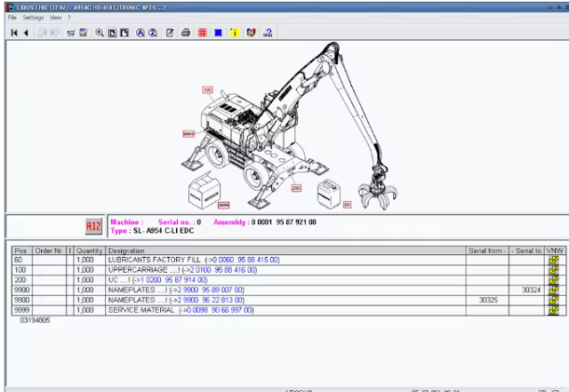This screenshot has width=569, height=392.
Task: Click the Serial from column header
Action: coord(487,251)
